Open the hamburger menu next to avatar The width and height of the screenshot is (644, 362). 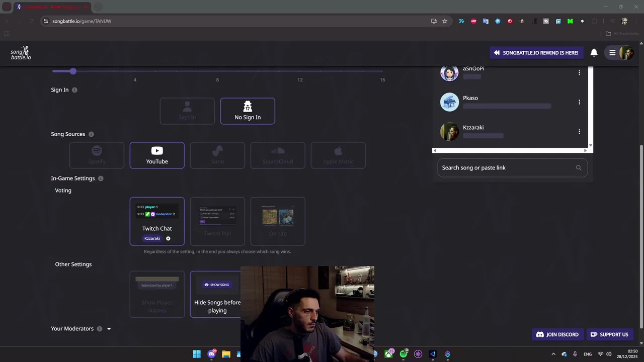[612, 53]
